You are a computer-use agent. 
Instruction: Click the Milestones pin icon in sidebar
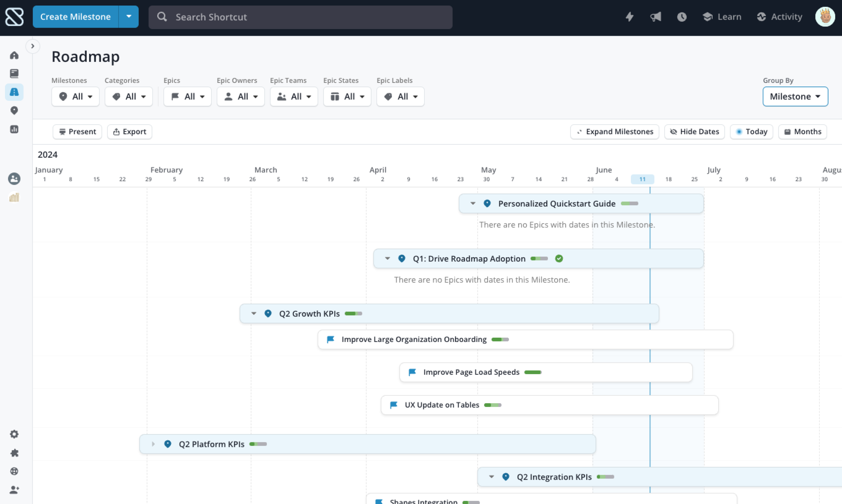click(14, 110)
